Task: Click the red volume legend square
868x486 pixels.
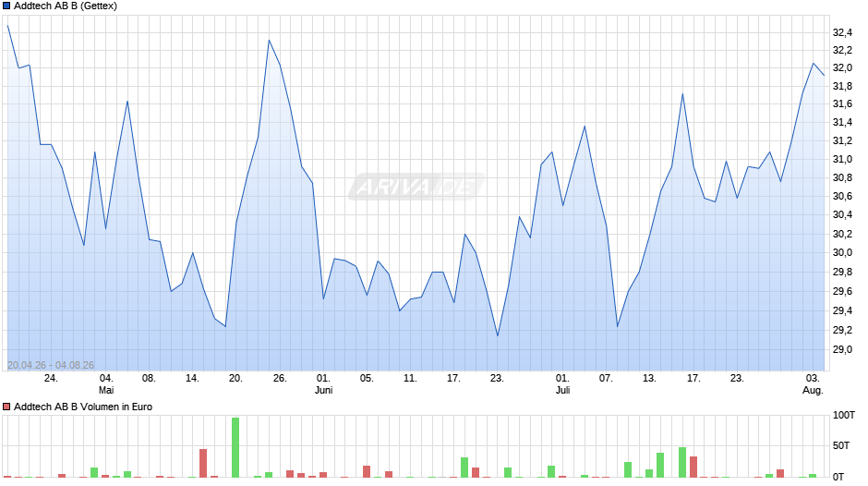Action: coord(6,407)
